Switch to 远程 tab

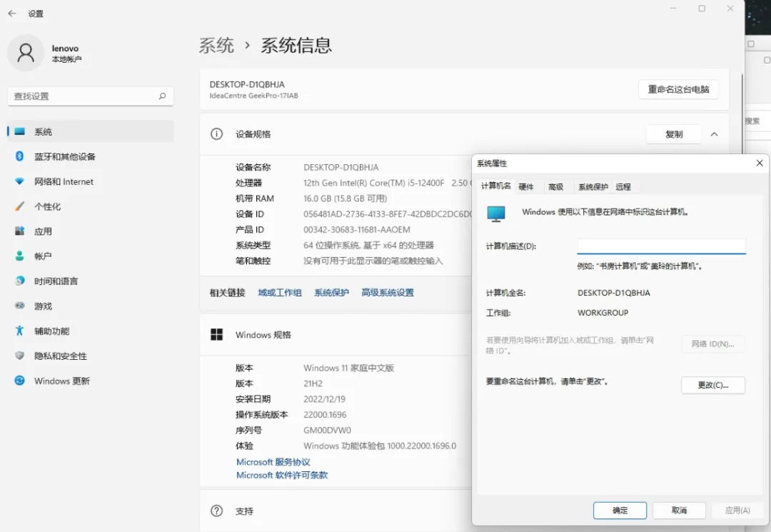(623, 187)
